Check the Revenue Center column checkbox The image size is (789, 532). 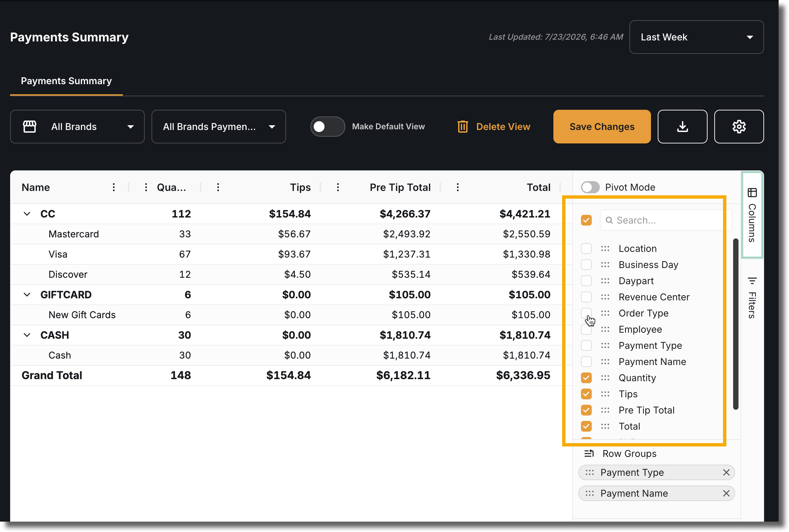click(x=586, y=297)
